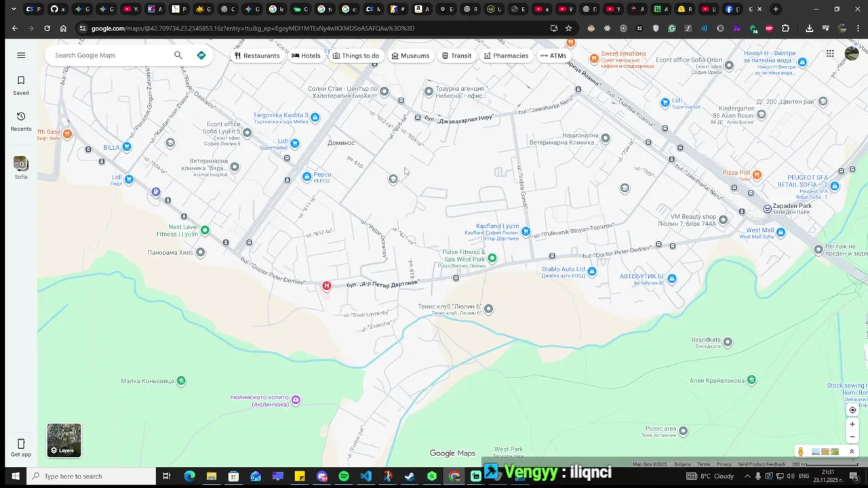
Task: Bookmark this page with the star
Action: point(568,28)
